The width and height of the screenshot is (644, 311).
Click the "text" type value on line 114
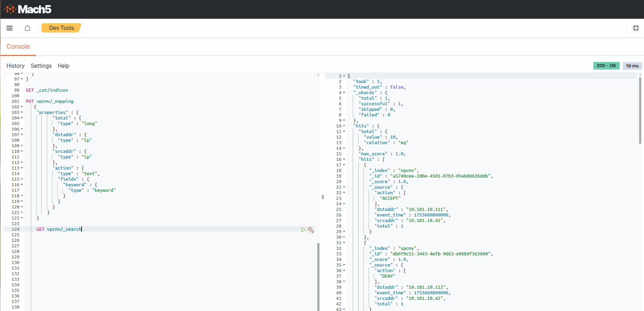[89, 174]
